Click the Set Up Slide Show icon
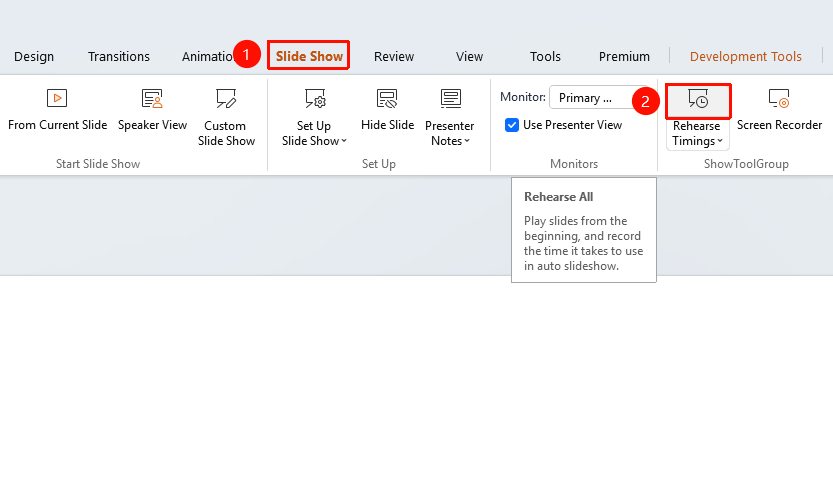The width and height of the screenshot is (833, 482). pos(314,99)
